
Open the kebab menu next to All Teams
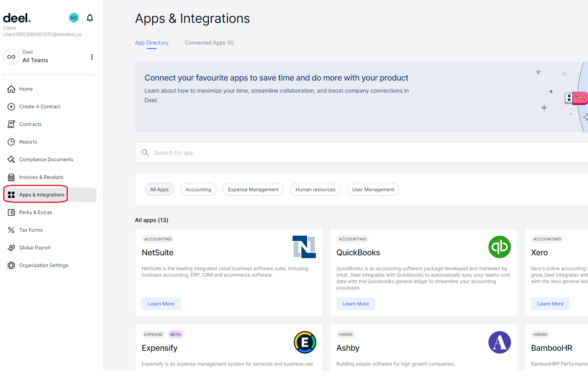point(92,57)
